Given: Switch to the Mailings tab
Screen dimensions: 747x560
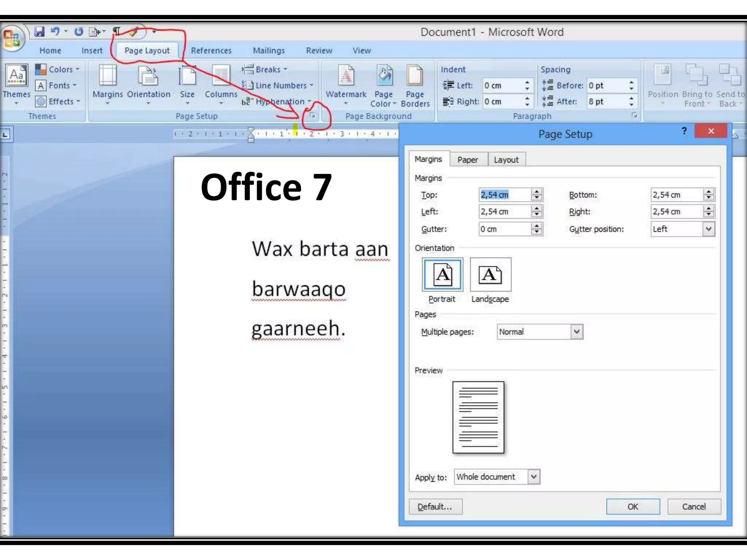Looking at the screenshot, I should click(269, 51).
